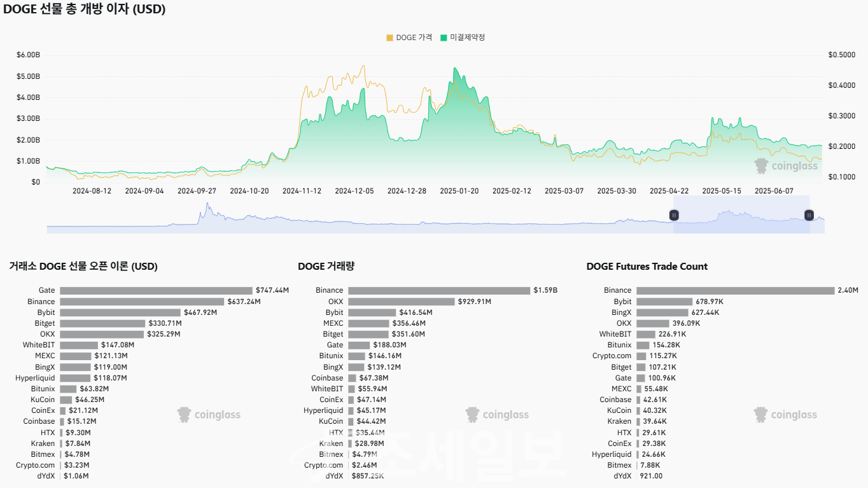The height and width of the screenshot is (488, 868).
Task: Click coinglass watermark in the Futures Trade Count chart
Action: click(x=785, y=415)
